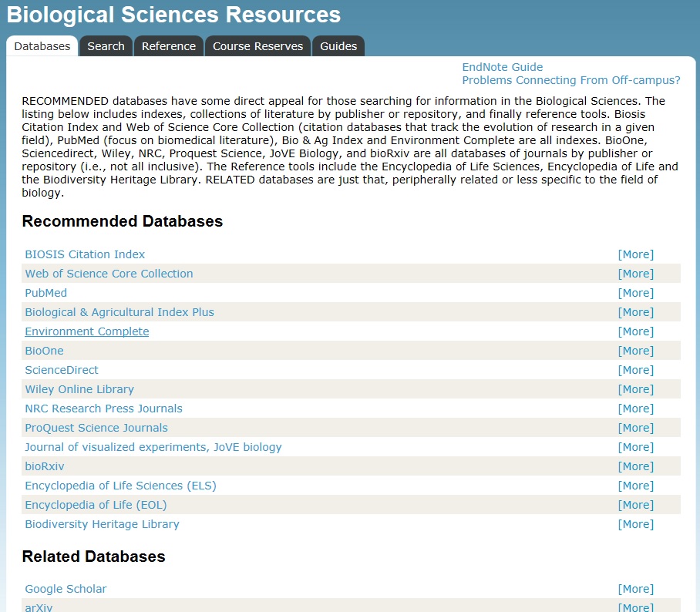Open Biological & Agricultural Index Plus
The height and width of the screenshot is (612, 700).
tap(119, 312)
